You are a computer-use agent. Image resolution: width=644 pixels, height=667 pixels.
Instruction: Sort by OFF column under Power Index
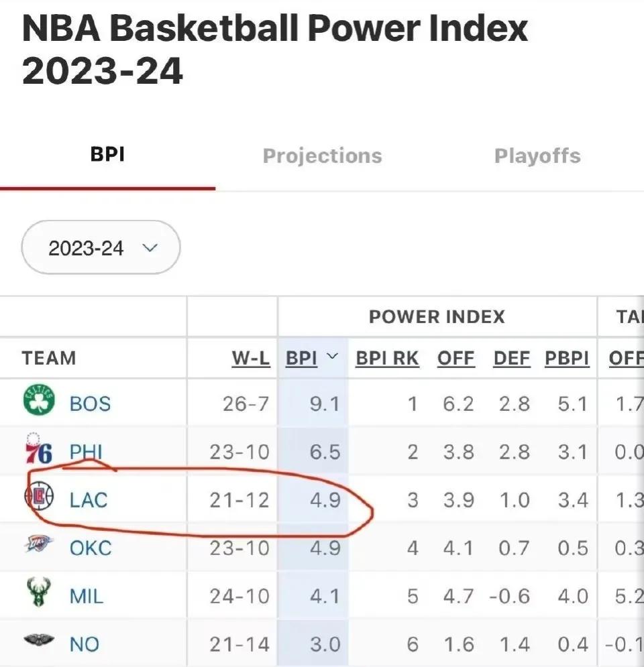coord(456,358)
